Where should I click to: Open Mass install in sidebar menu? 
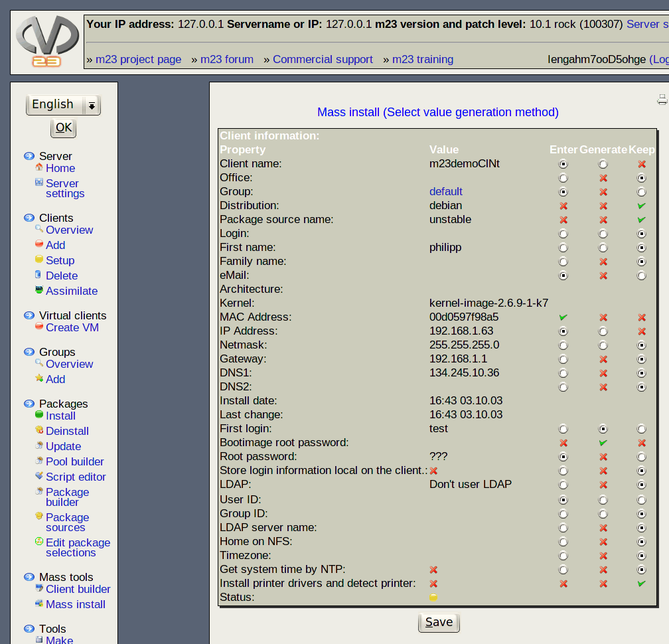pyautogui.click(x=75, y=604)
